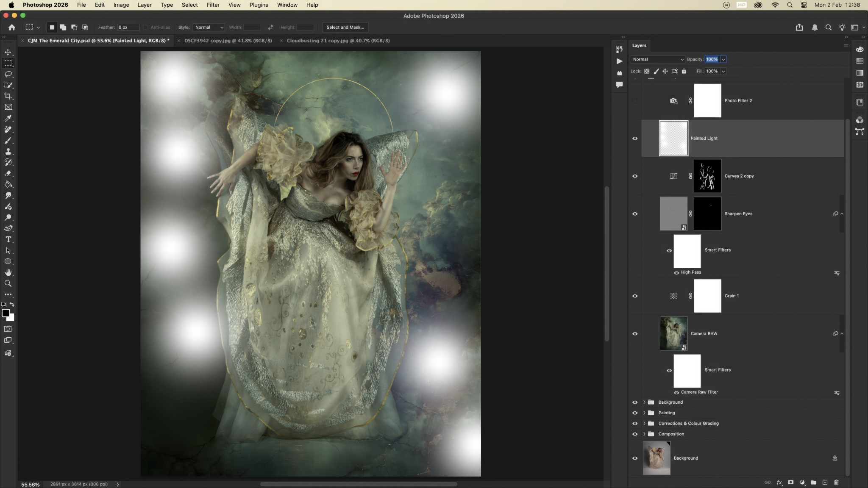
Task: Expand the Painting layer group
Action: [x=644, y=413]
